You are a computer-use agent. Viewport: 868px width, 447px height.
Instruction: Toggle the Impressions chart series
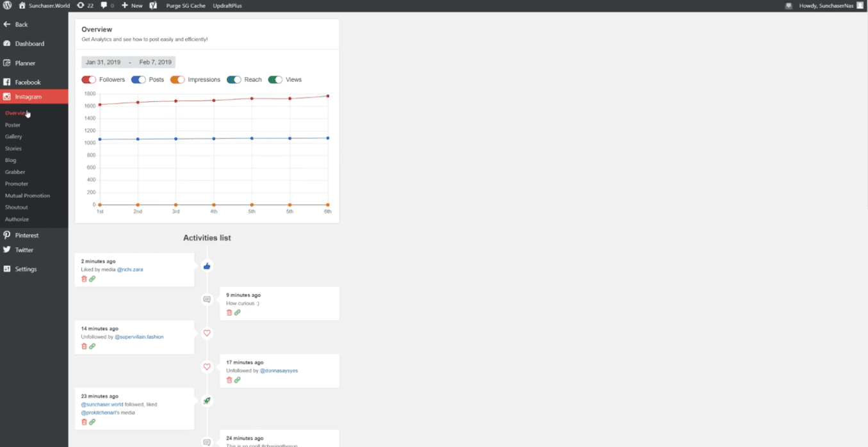[177, 80]
